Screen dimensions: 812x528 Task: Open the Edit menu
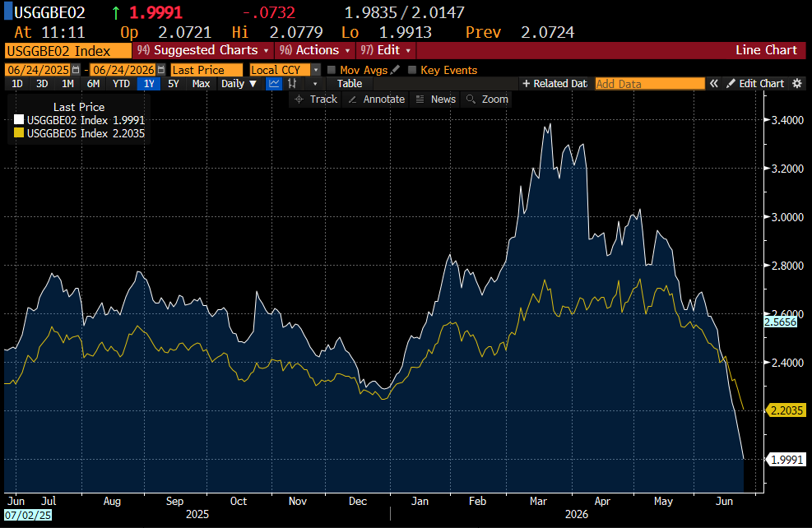[386, 50]
